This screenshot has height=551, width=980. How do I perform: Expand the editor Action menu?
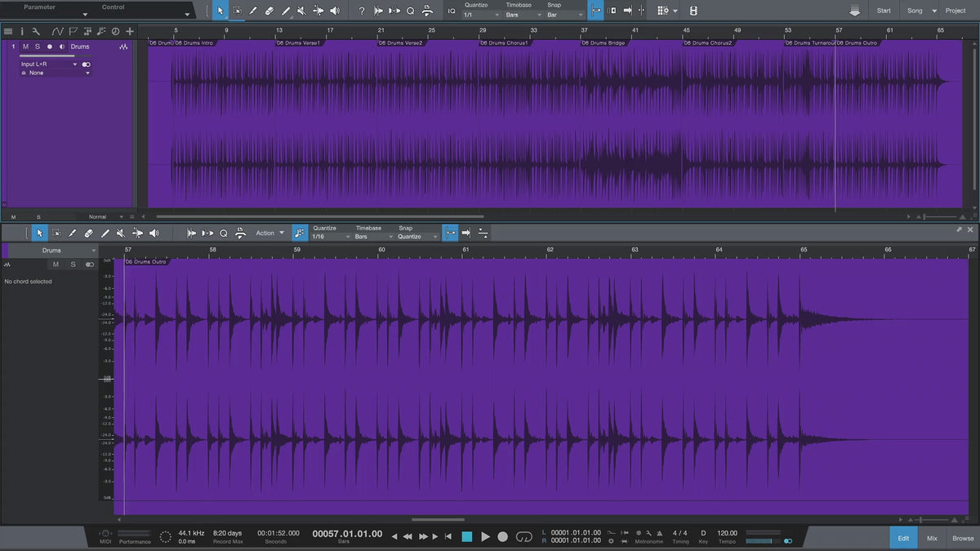[270, 233]
